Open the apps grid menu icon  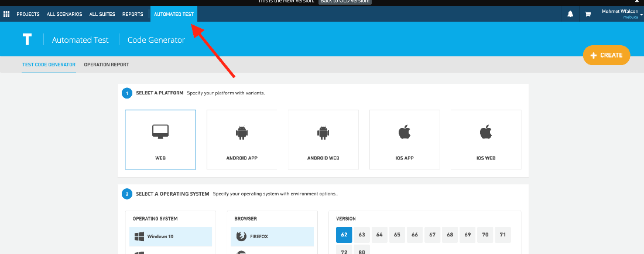tap(6, 14)
